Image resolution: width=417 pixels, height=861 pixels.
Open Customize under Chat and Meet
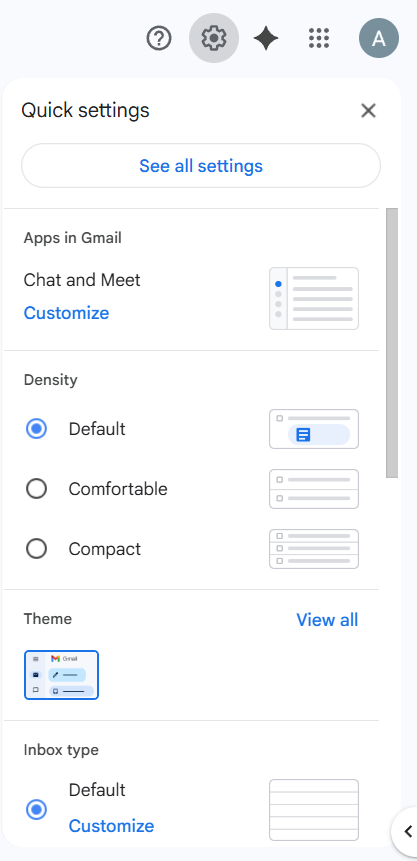tap(66, 313)
